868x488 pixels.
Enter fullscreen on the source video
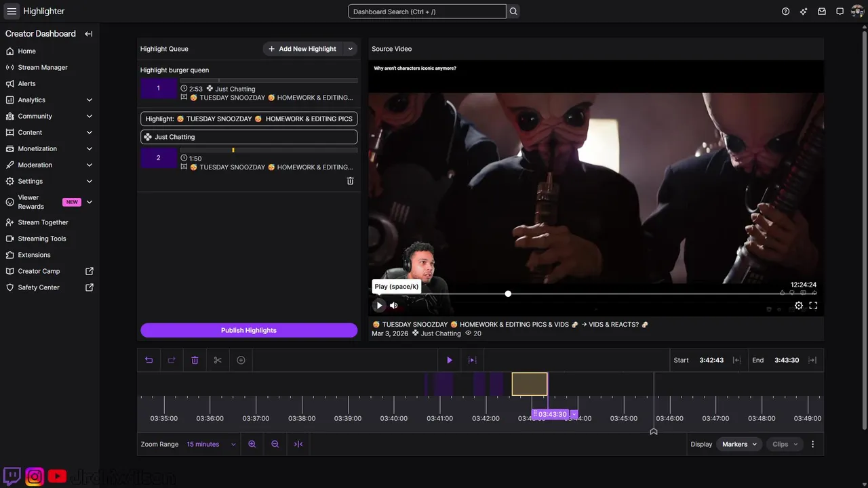tap(813, 306)
